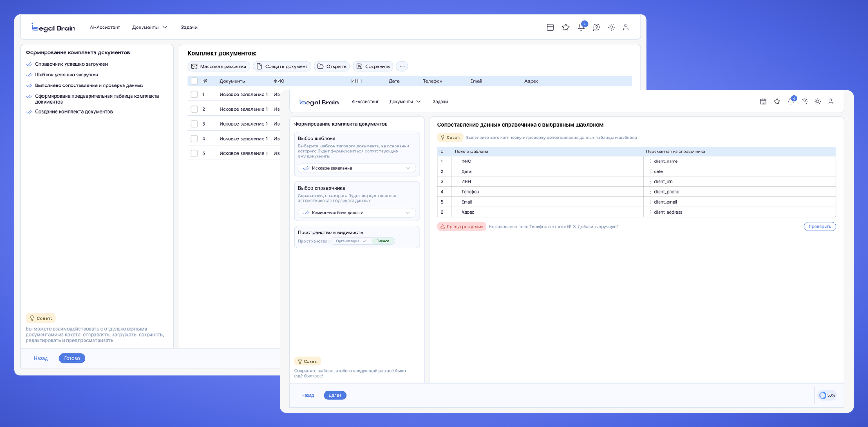Click ИНН field in mapping table
This screenshot has width=868, height=427.
coord(547,182)
